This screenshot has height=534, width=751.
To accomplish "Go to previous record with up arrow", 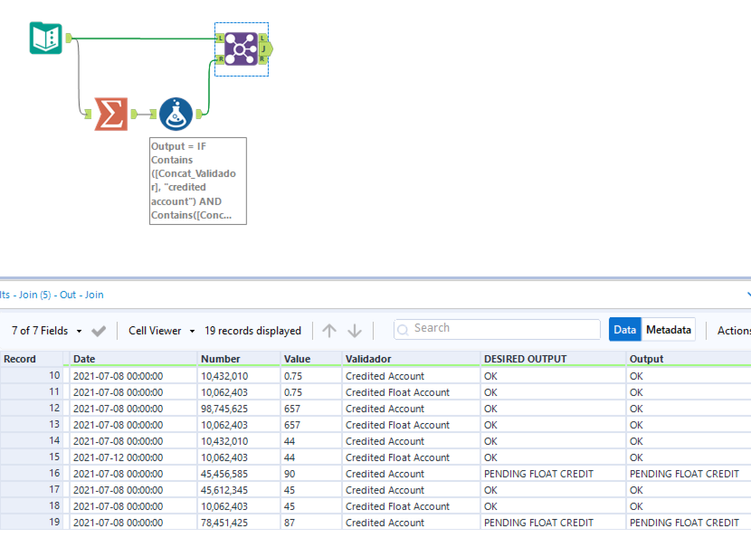I will click(329, 330).
